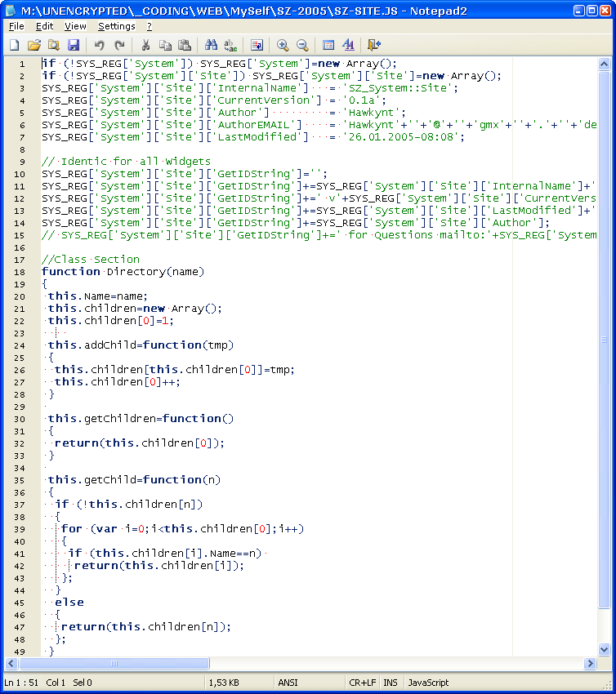Zoom out with magnifier minus icon
Image resolution: width=616 pixels, height=694 pixels.
coord(302,45)
